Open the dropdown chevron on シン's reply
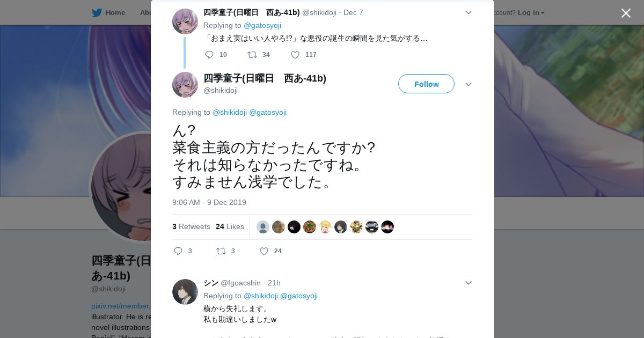Screen dimensions: 644x338 point(469,283)
